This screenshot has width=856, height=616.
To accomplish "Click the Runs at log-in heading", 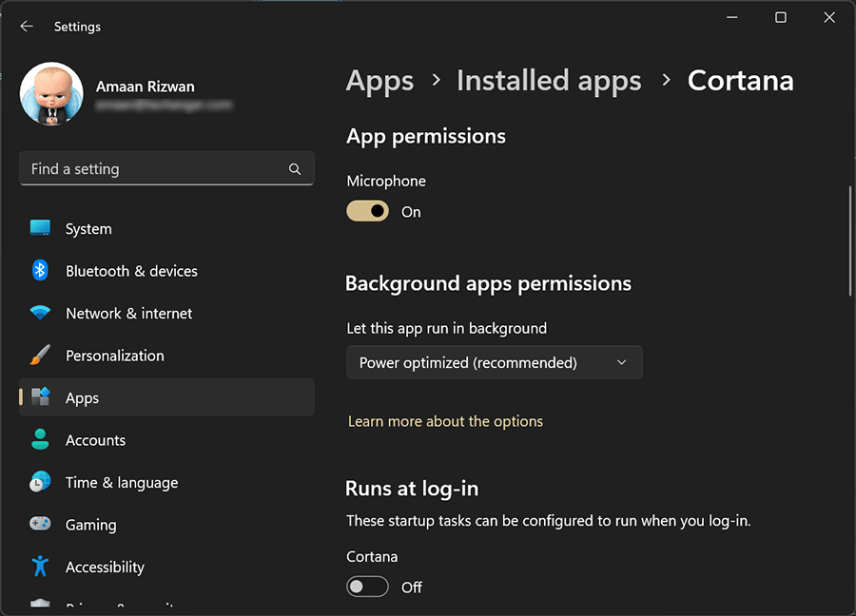I will 412,489.
